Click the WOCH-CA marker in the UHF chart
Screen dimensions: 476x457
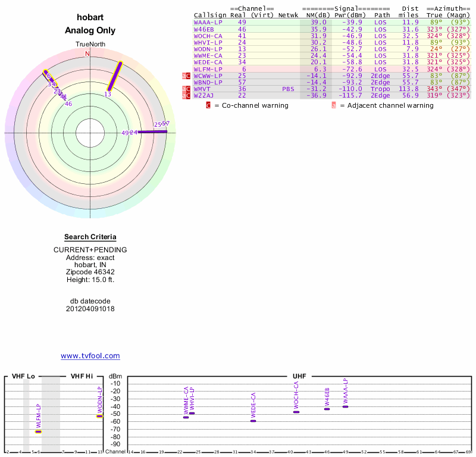(296, 412)
